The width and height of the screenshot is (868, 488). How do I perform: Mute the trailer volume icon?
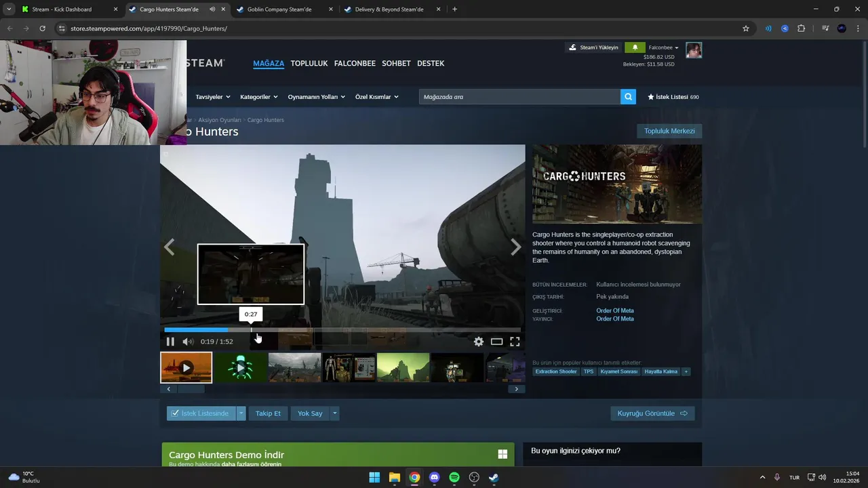[188, 342]
